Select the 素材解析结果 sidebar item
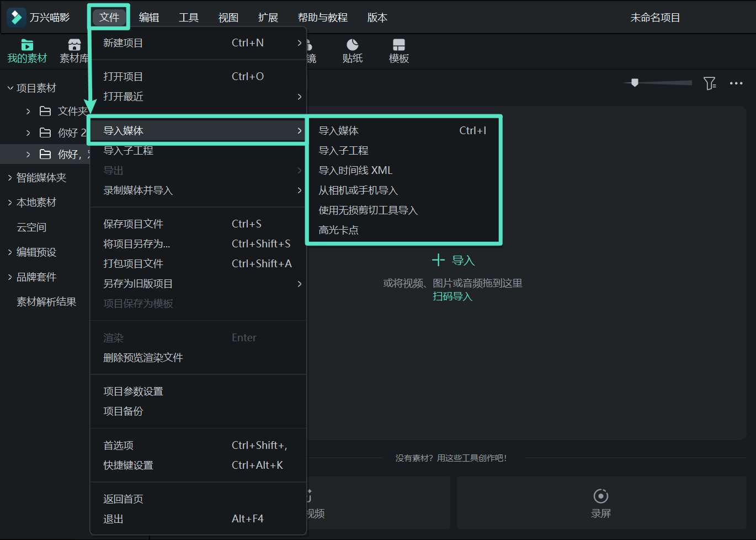Screen dimensions: 756x540 click(46, 301)
